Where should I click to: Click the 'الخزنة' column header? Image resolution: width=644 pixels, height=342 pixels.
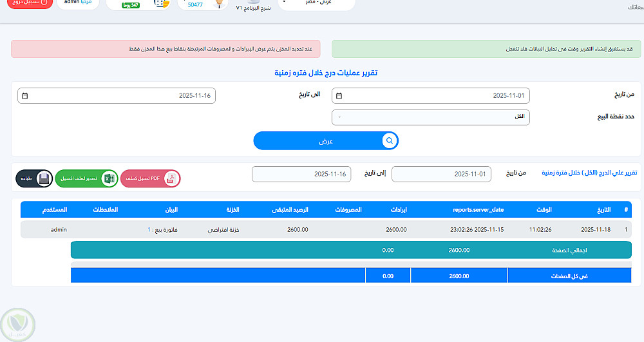click(232, 210)
